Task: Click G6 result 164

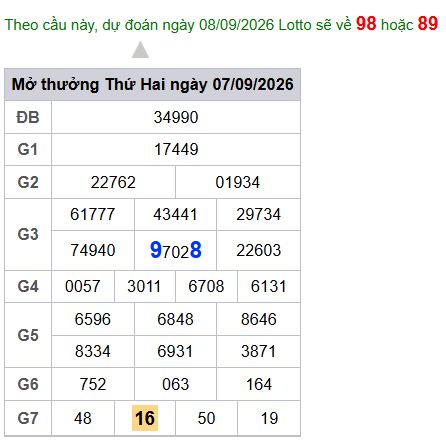Action: coord(259,384)
